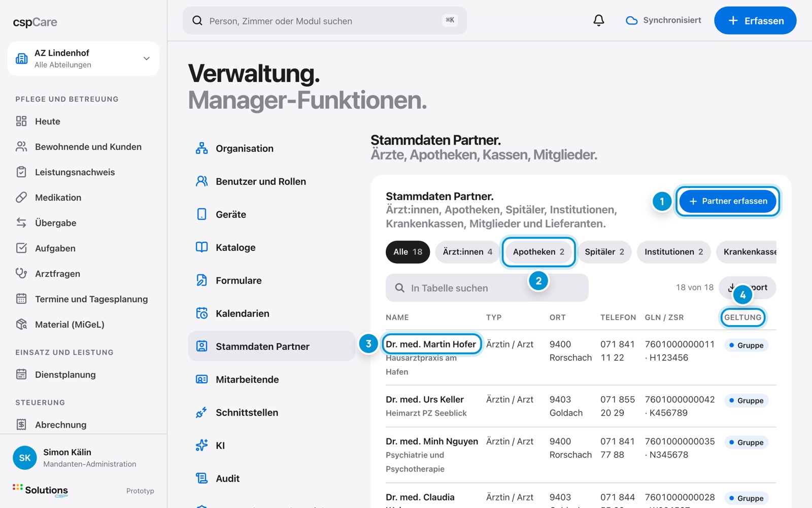
Task: Open Termine und Tagesplanung
Action: point(83,299)
